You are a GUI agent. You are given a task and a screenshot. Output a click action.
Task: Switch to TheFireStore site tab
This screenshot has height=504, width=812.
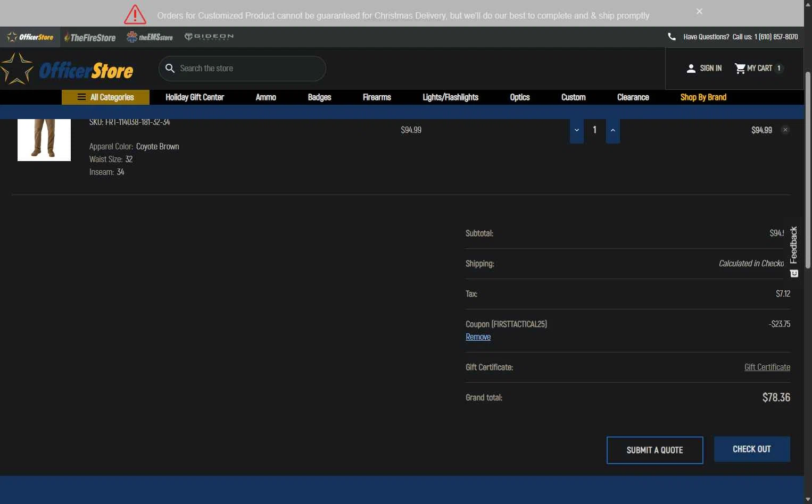[x=90, y=37]
